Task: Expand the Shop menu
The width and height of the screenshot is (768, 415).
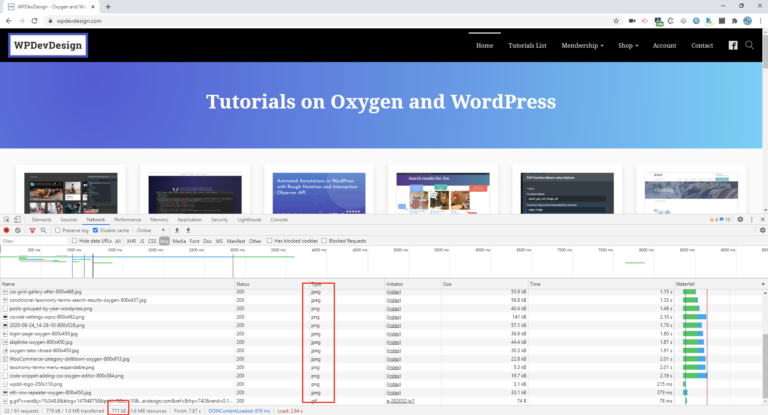Action: [628, 46]
